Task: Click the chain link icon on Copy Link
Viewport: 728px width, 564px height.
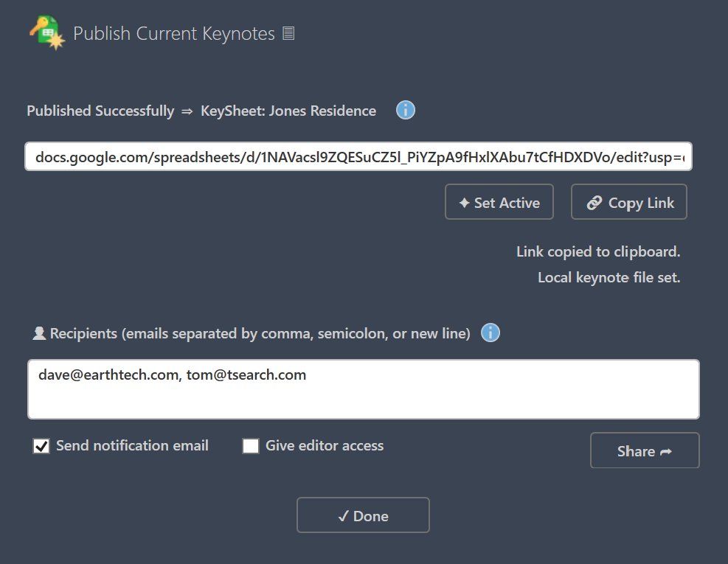Action: [x=595, y=201]
